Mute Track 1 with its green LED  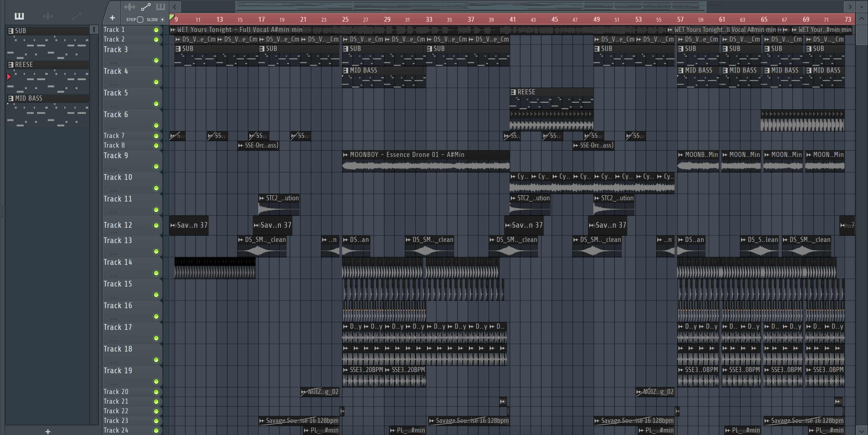156,30
